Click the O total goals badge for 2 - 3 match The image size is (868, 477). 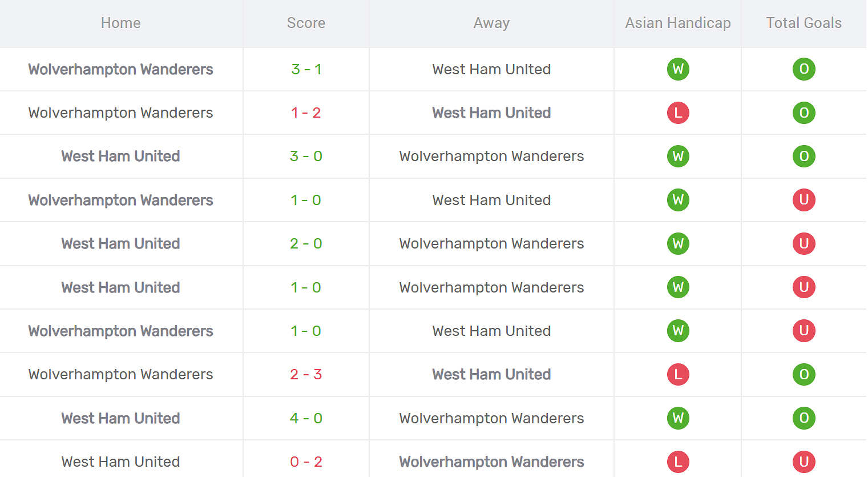[804, 374]
